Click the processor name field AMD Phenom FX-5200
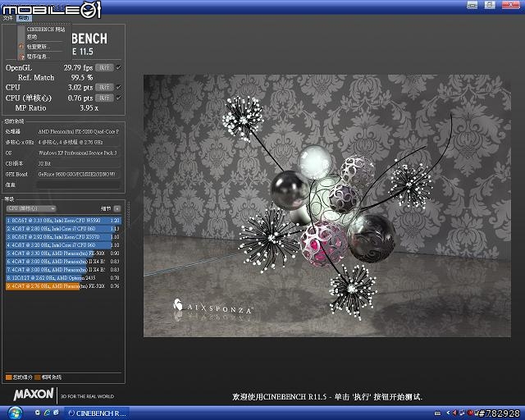Viewport: 525px width, 420px height. pyautogui.click(x=78, y=132)
